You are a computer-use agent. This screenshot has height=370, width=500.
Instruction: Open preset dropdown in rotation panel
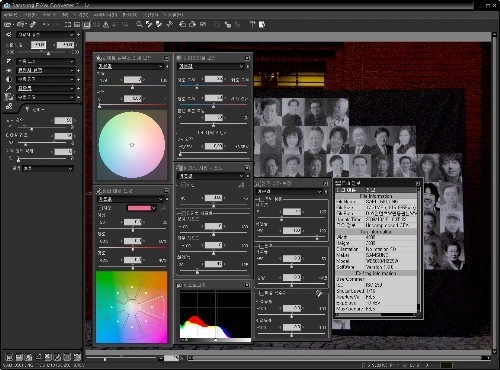point(289,191)
